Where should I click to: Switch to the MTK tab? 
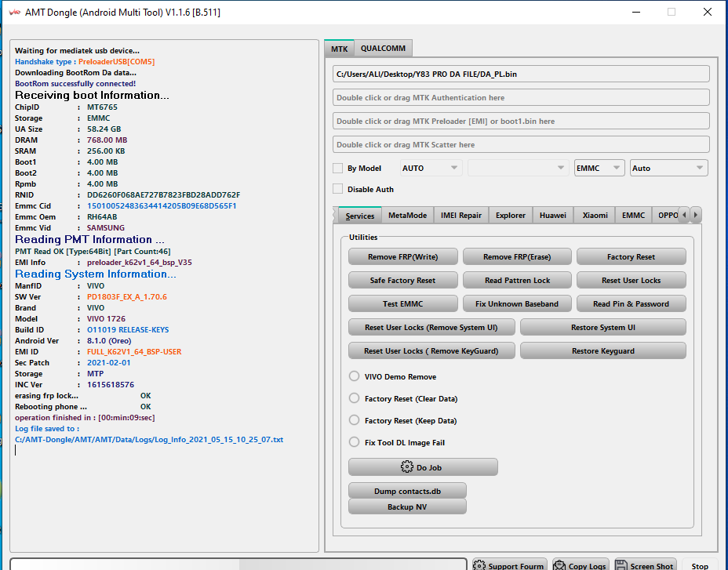click(340, 49)
